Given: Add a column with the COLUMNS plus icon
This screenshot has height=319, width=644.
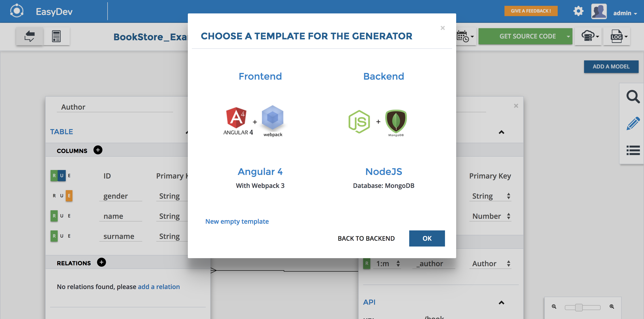Looking at the screenshot, I should pos(98,150).
